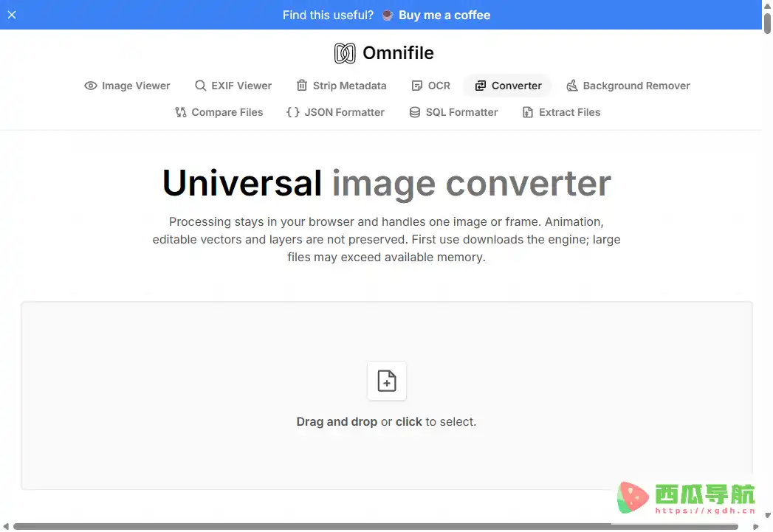Open the JSON Formatter tool

[335, 112]
